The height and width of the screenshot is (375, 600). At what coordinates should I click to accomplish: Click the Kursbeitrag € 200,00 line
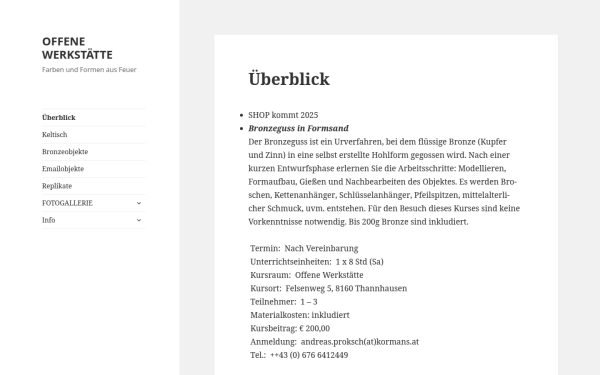coord(290,328)
